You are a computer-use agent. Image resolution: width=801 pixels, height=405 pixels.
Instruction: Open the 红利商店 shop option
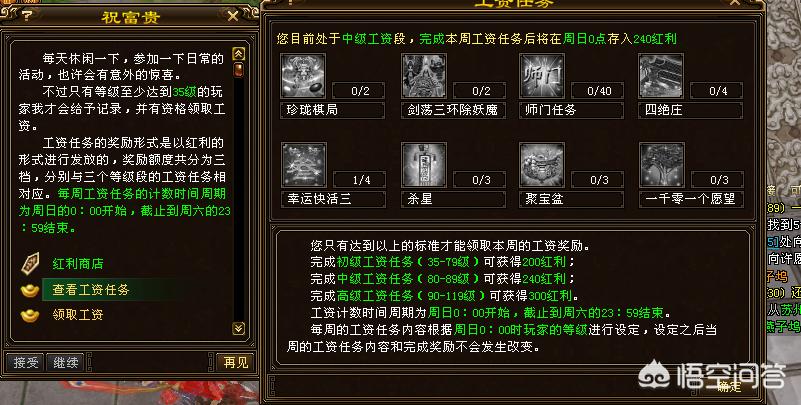tap(78, 264)
